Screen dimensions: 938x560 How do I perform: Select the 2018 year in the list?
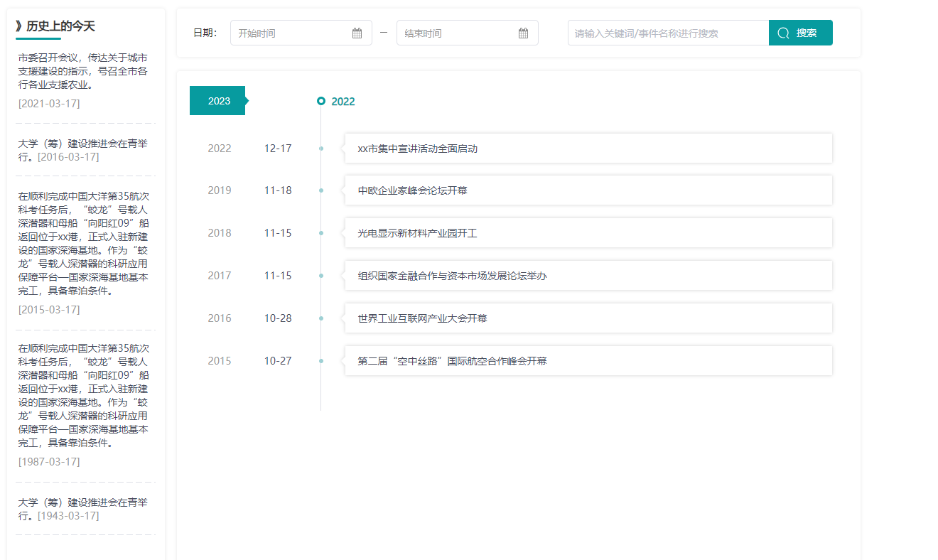click(x=220, y=233)
